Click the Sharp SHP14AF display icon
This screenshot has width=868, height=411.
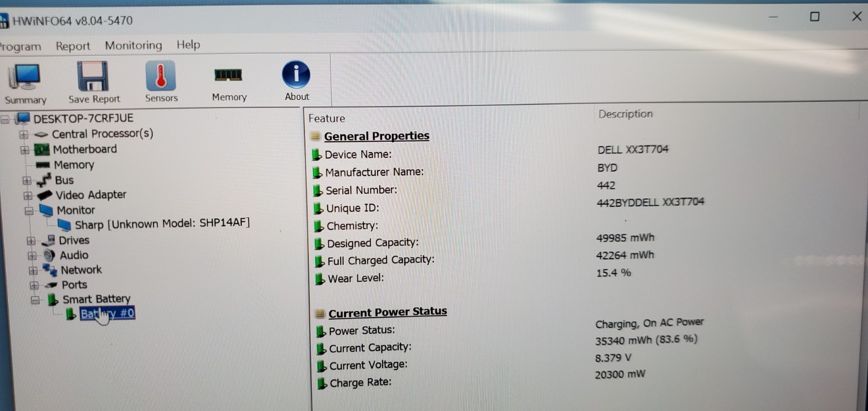pos(65,225)
